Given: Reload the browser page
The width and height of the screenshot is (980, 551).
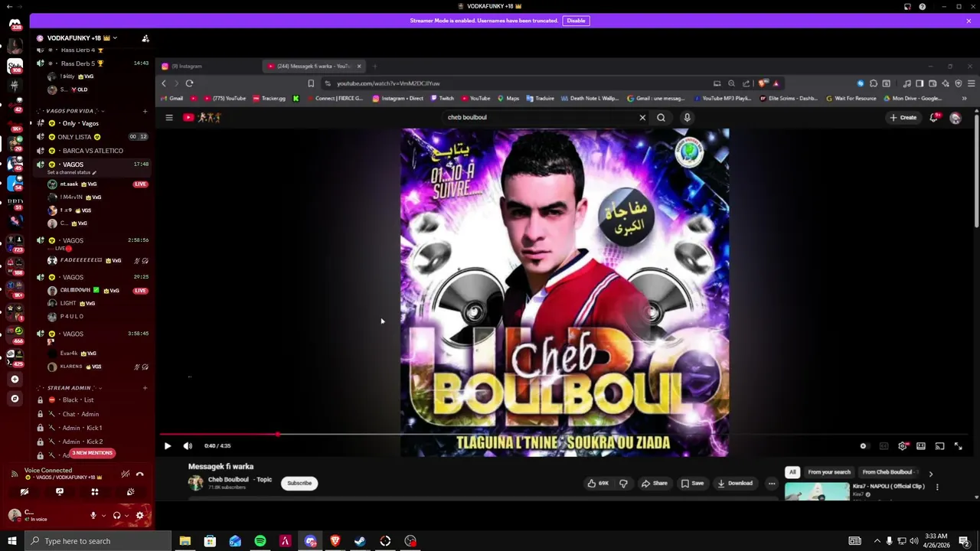Looking at the screenshot, I should pos(189,83).
